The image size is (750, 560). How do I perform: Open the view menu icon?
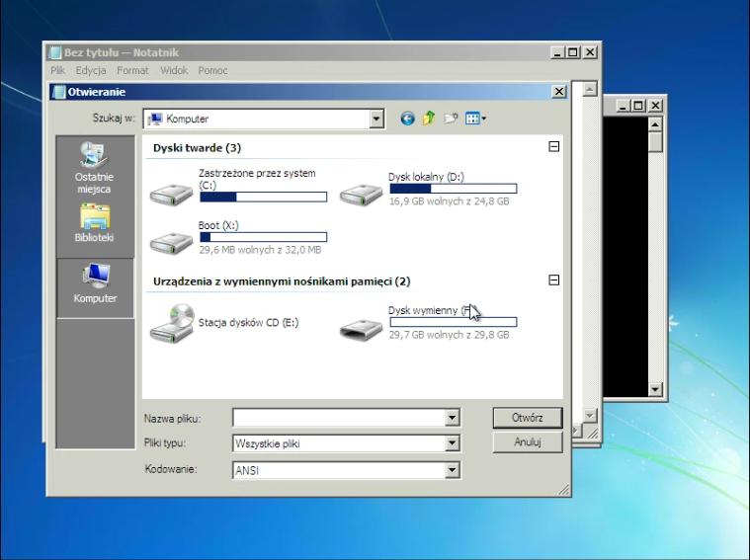475,119
